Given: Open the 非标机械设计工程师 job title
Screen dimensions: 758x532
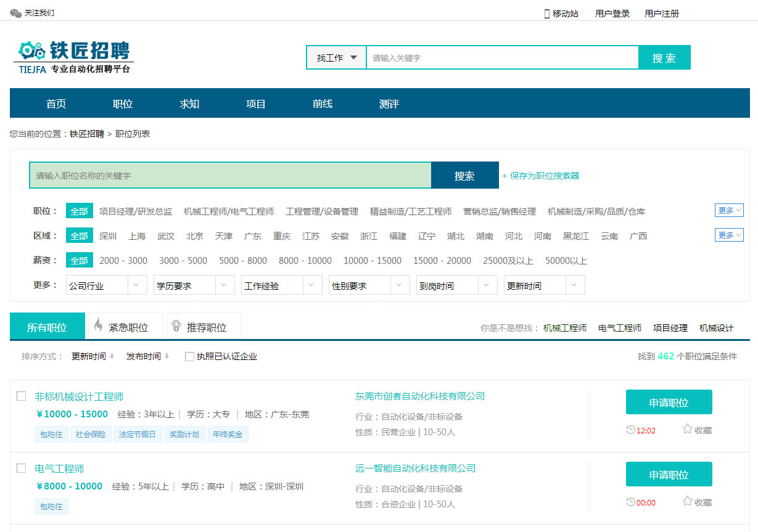Looking at the screenshot, I should pos(79,396).
